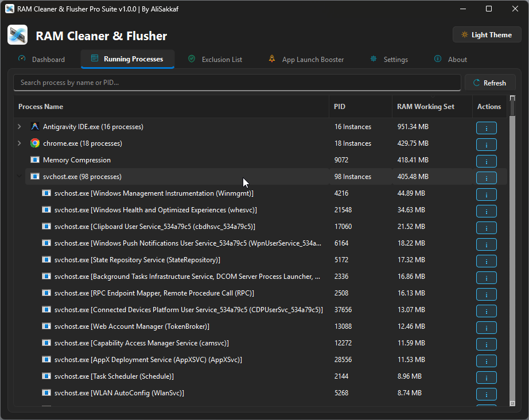Click PID 21548 cell
The width and height of the screenshot is (529, 420).
pyautogui.click(x=343, y=210)
